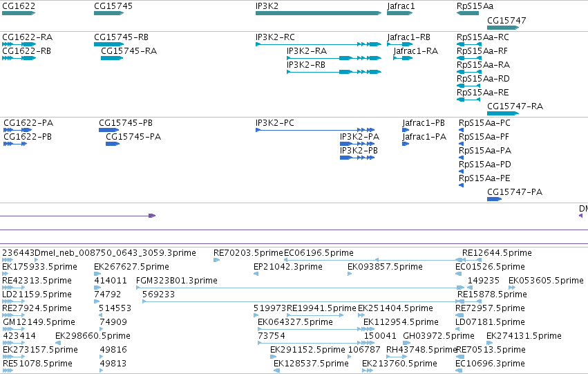Click the IP3K2 gene span bar

pyautogui.click(x=319, y=13)
